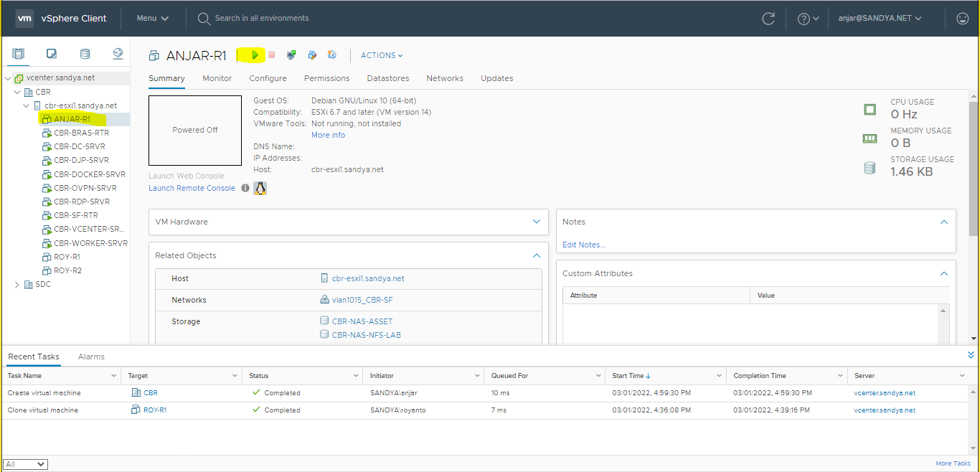Switch to Networking inventory view
This screenshot has height=472, width=980.
point(118,54)
